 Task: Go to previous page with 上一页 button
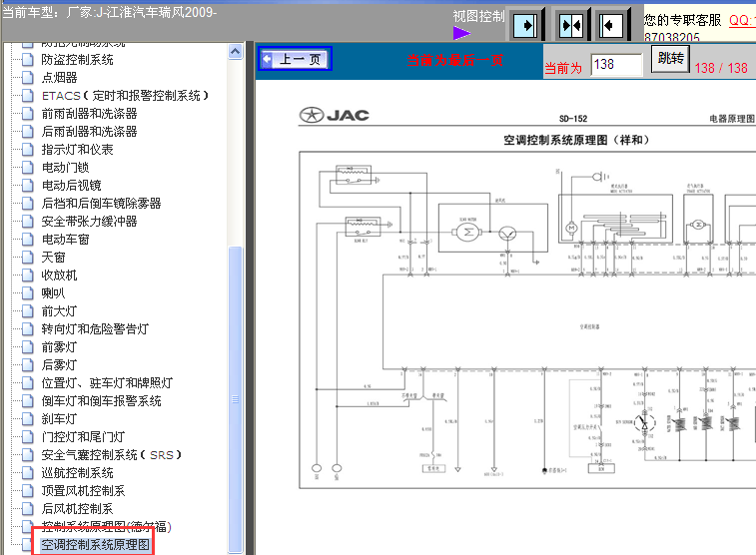(x=295, y=59)
